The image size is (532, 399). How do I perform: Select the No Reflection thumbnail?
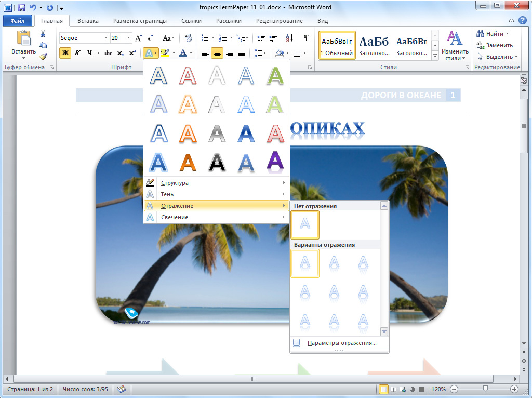tap(305, 225)
